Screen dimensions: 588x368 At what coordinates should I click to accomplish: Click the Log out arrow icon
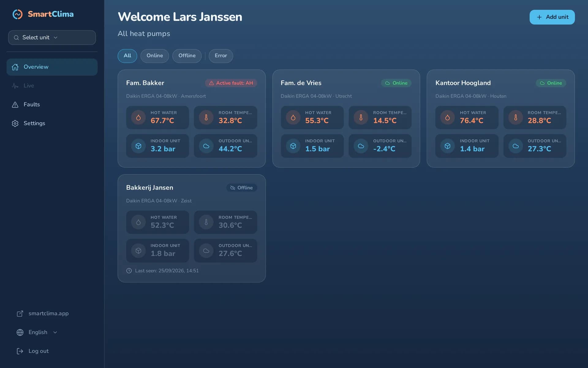20,351
